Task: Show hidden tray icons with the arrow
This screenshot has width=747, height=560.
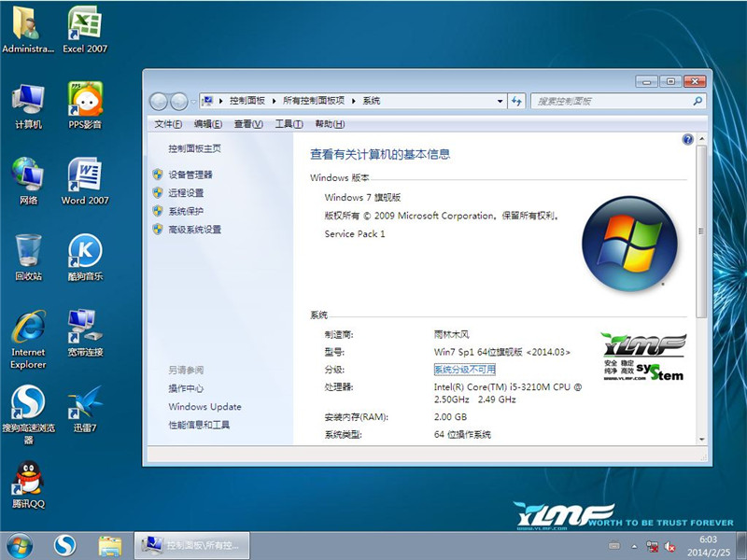Action: (x=634, y=546)
